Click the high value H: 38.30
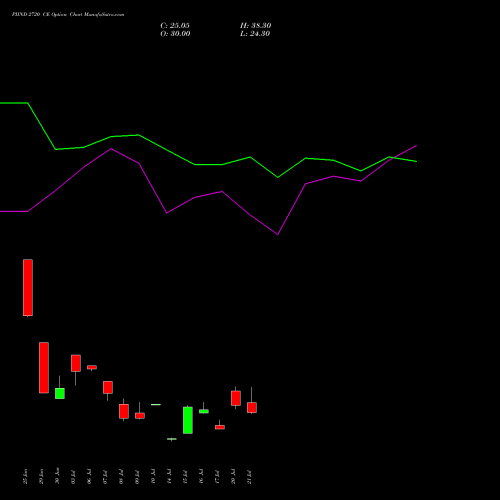The height and width of the screenshot is (500, 500). [256, 26]
